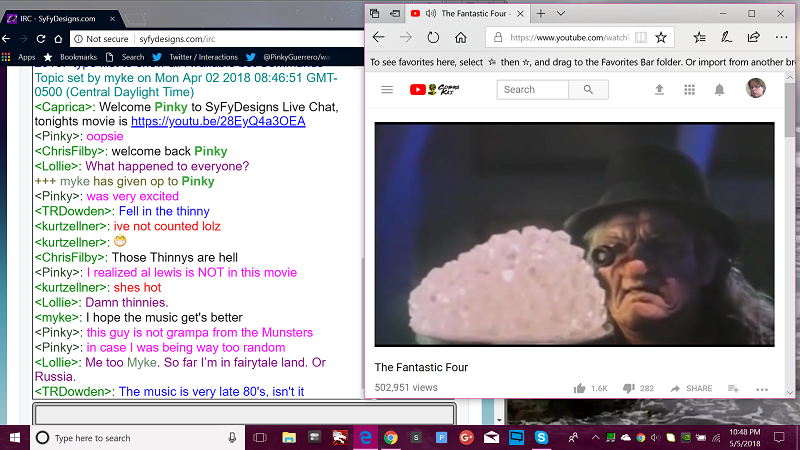Share the page from Edge toolbar

(753, 37)
